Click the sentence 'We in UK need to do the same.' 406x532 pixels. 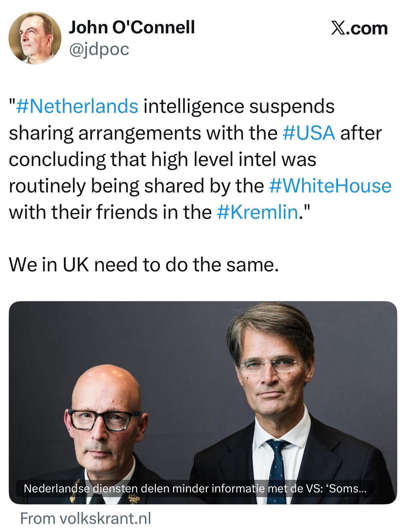coord(144,265)
